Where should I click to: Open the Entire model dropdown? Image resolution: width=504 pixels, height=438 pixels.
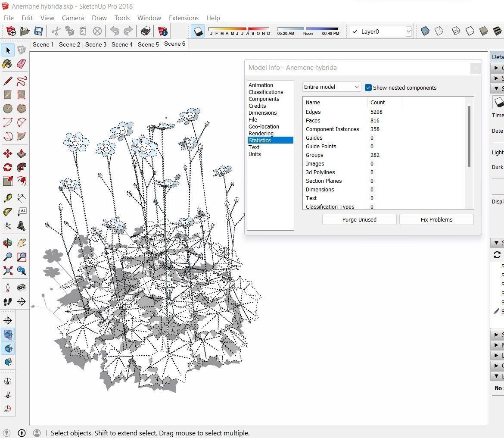[x=331, y=87]
